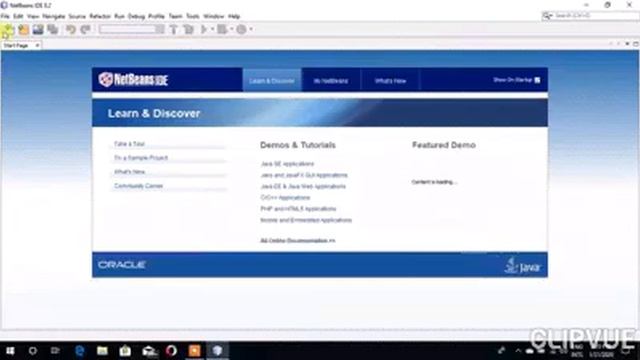This screenshot has width=640, height=360.
Task: Open the Help menu
Action: (x=234, y=16)
